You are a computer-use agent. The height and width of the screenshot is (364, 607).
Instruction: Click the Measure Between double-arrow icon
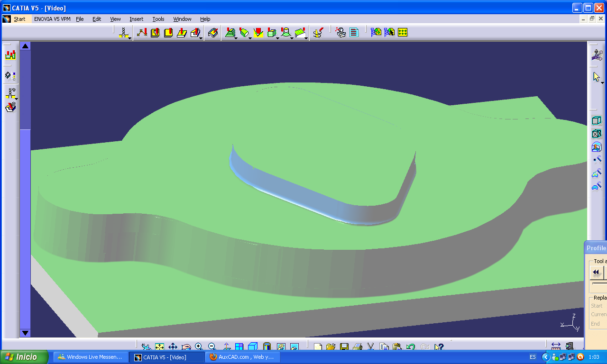pyautogui.click(x=556, y=347)
